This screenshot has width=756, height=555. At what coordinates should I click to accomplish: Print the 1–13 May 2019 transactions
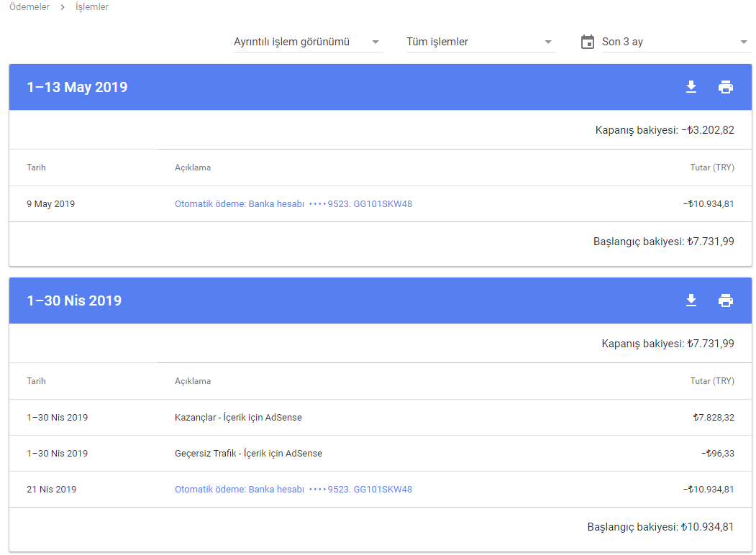726,86
